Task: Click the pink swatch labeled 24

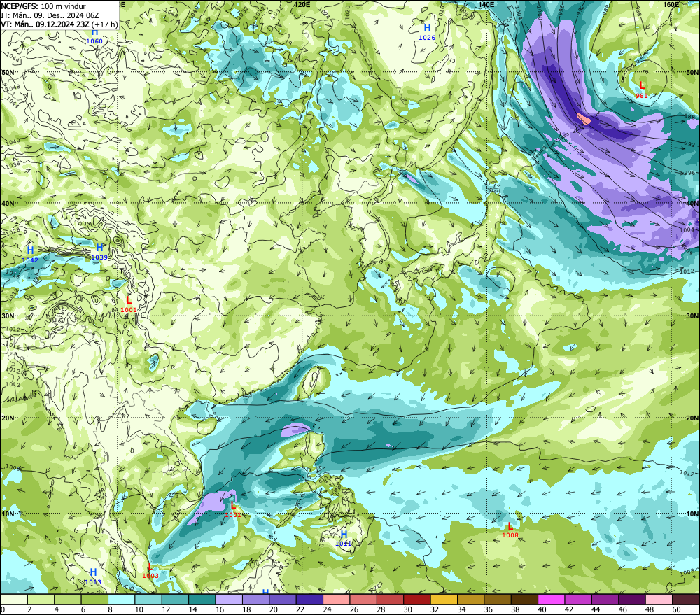Action: coord(337,600)
